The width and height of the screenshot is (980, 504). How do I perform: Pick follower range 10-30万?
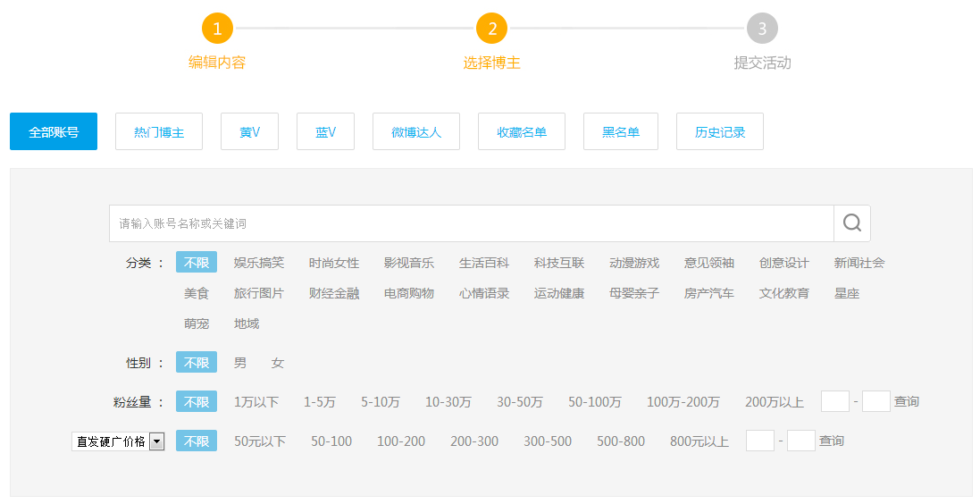pyautogui.click(x=448, y=402)
